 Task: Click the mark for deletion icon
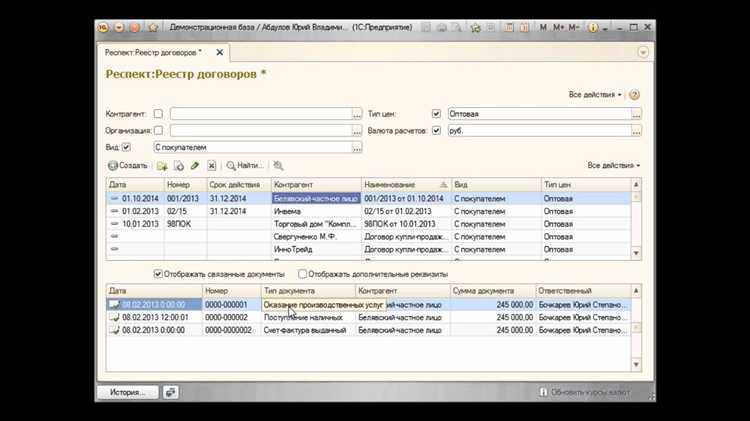[x=211, y=166]
